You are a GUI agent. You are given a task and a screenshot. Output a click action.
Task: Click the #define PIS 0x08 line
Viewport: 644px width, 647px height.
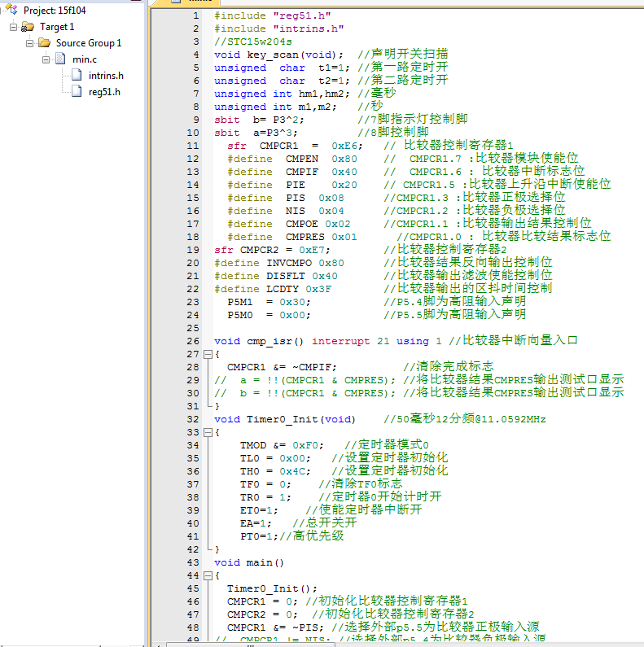285,198
